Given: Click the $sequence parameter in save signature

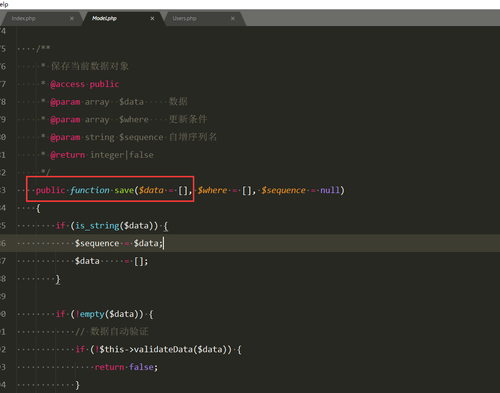Looking at the screenshot, I should click(283, 190).
